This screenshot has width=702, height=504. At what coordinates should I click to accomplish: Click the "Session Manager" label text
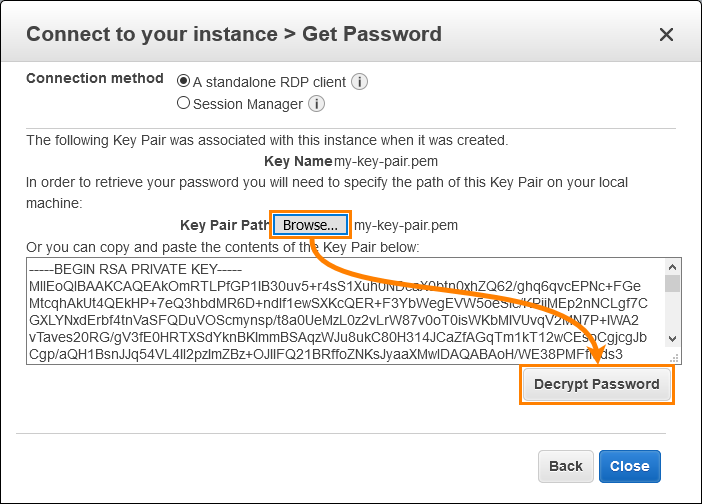tap(248, 104)
